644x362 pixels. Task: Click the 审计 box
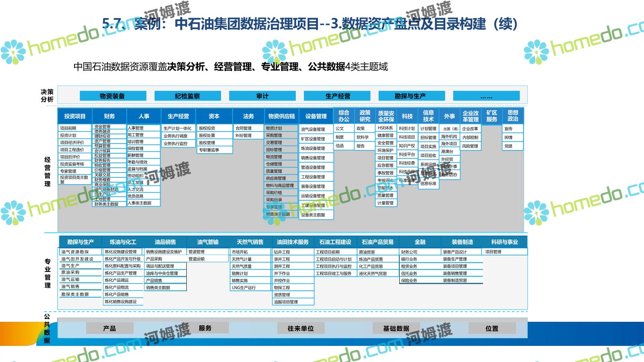tap(262, 96)
